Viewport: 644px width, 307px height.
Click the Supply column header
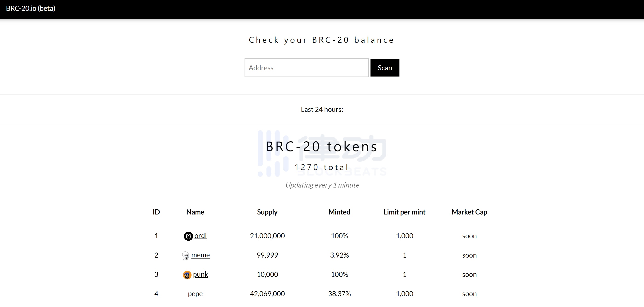[x=267, y=212]
